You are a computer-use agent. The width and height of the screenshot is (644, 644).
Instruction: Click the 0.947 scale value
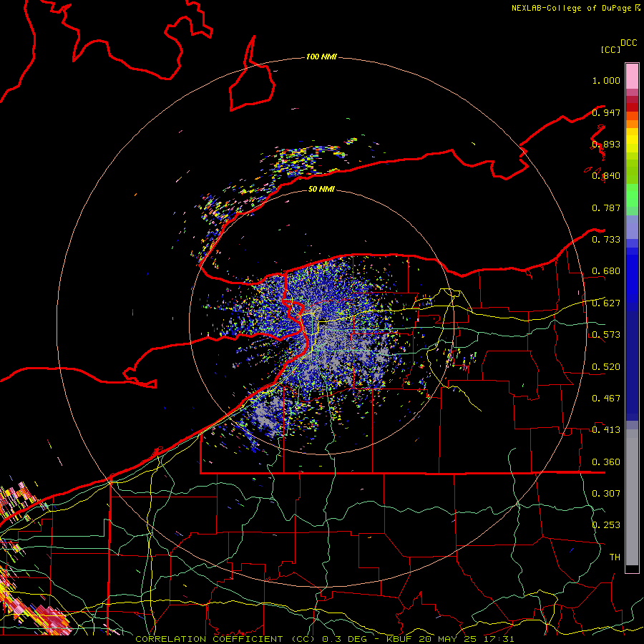pyautogui.click(x=606, y=112)
